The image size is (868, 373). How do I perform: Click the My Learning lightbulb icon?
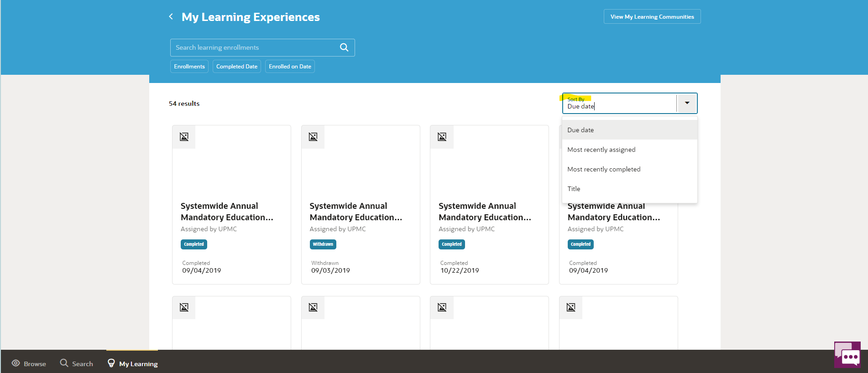pos(111,363)
